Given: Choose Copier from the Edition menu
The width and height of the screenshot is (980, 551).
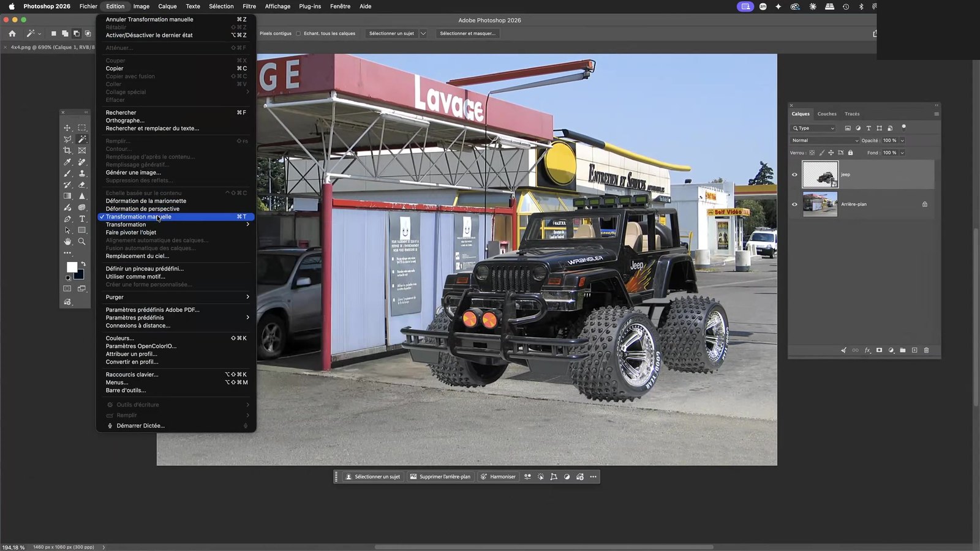Looking at the screenshot, I should [176, 69].
